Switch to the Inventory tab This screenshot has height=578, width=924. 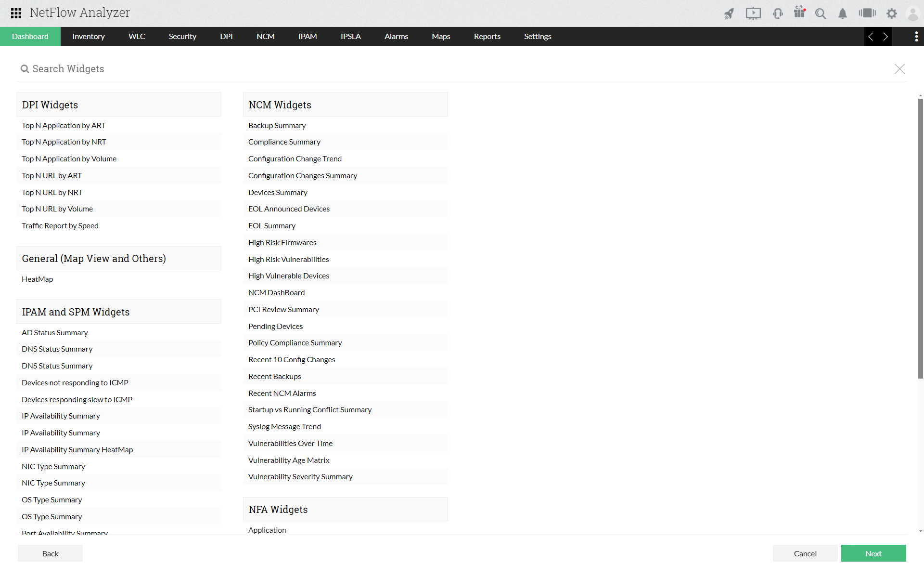click(x=88, y=37)
